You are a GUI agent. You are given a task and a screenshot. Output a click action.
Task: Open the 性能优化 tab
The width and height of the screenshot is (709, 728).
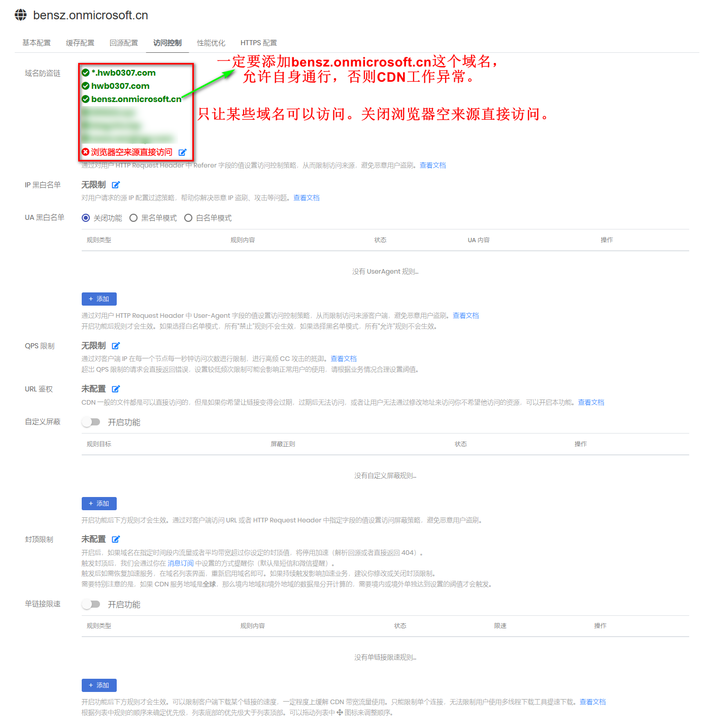coord(211,43)
